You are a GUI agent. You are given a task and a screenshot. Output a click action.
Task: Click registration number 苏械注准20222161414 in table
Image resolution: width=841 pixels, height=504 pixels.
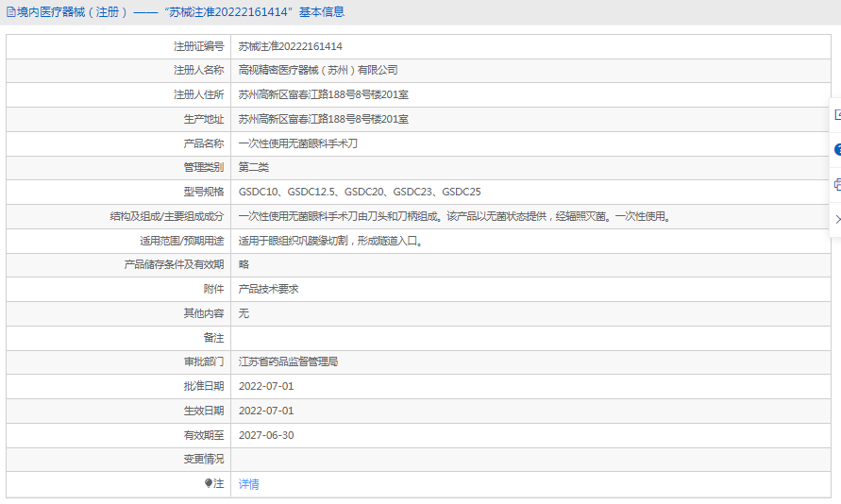[x=290, y=46]
